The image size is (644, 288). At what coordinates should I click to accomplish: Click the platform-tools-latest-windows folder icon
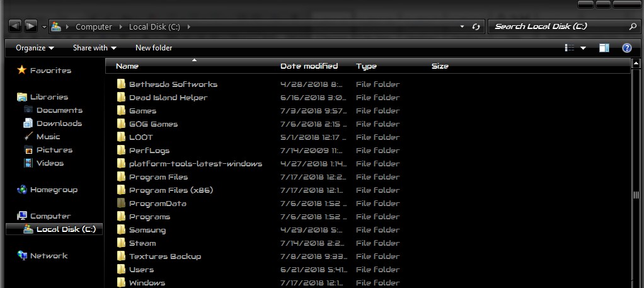(x=121, y=163)
